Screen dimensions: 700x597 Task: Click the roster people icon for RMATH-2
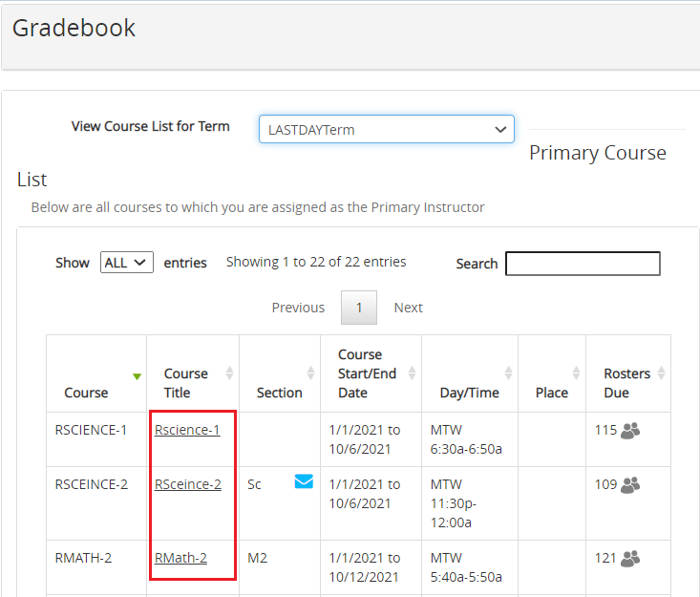[630, 559]
